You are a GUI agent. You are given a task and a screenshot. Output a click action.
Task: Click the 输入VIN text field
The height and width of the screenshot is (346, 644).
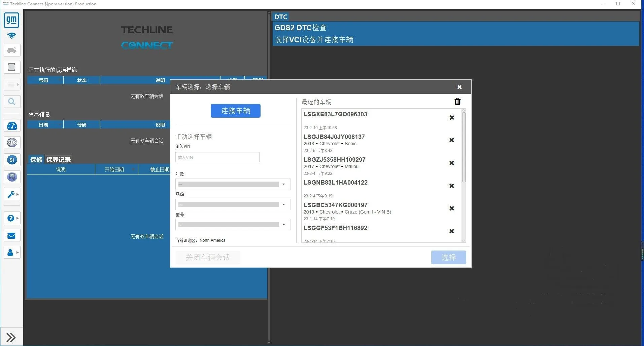click(217, 157)
